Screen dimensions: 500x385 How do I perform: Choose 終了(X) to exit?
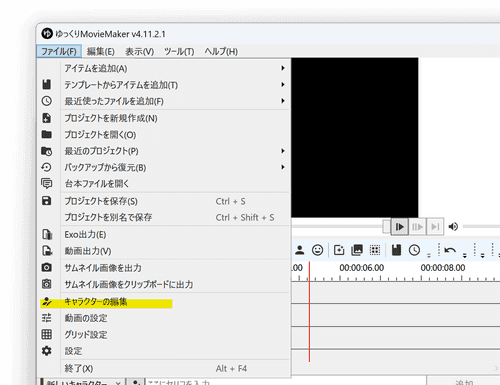point(164,369)
